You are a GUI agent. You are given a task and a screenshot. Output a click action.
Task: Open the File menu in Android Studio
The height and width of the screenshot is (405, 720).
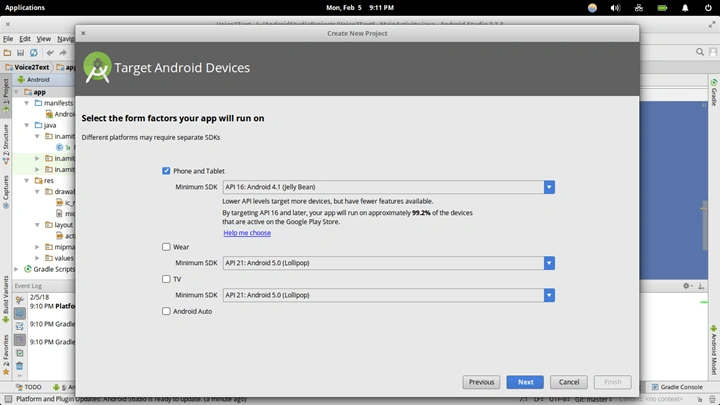click(x=8, y=39)
